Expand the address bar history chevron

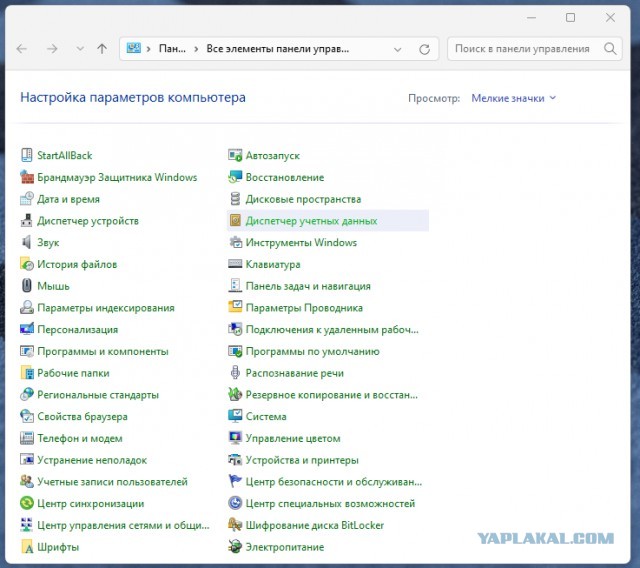(397, 49)
